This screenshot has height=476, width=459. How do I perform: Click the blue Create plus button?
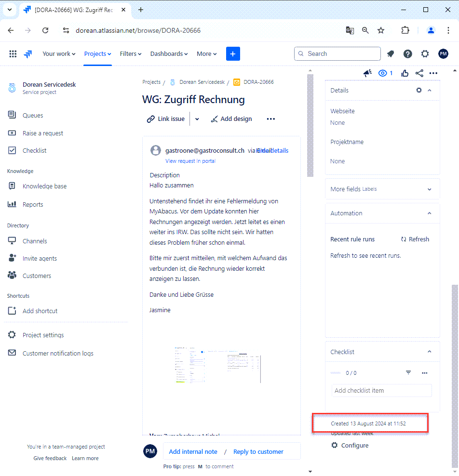click(233, 54)
